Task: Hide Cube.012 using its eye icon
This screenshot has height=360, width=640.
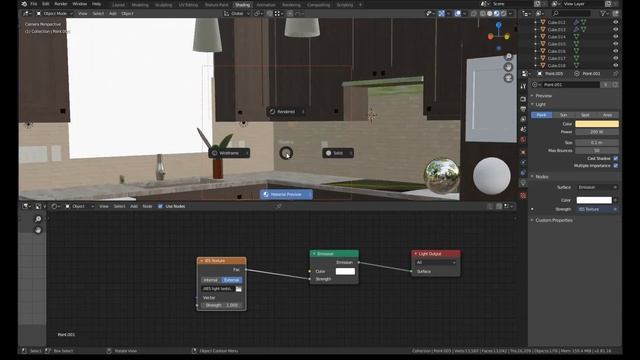Action: pyautogui.click(x=616, y=22)
